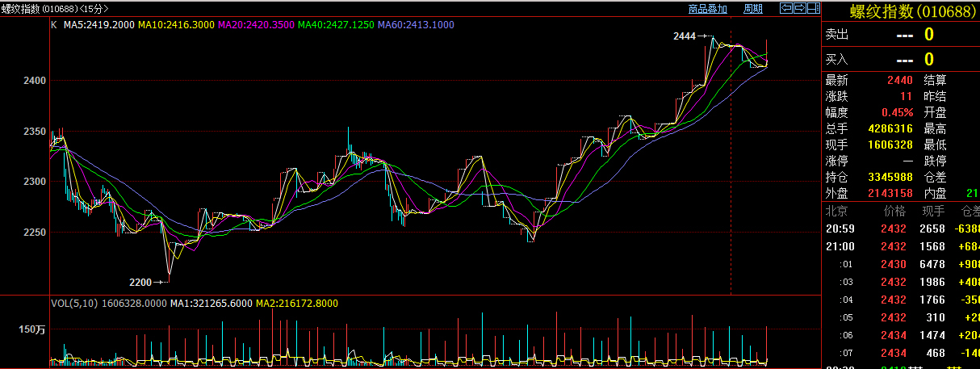Open the 周期 period selector
Screen dimensions: 980x369
pos(752,9)
